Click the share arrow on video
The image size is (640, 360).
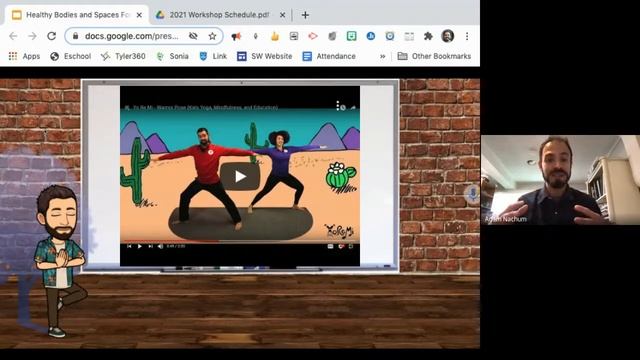(353, 107)
